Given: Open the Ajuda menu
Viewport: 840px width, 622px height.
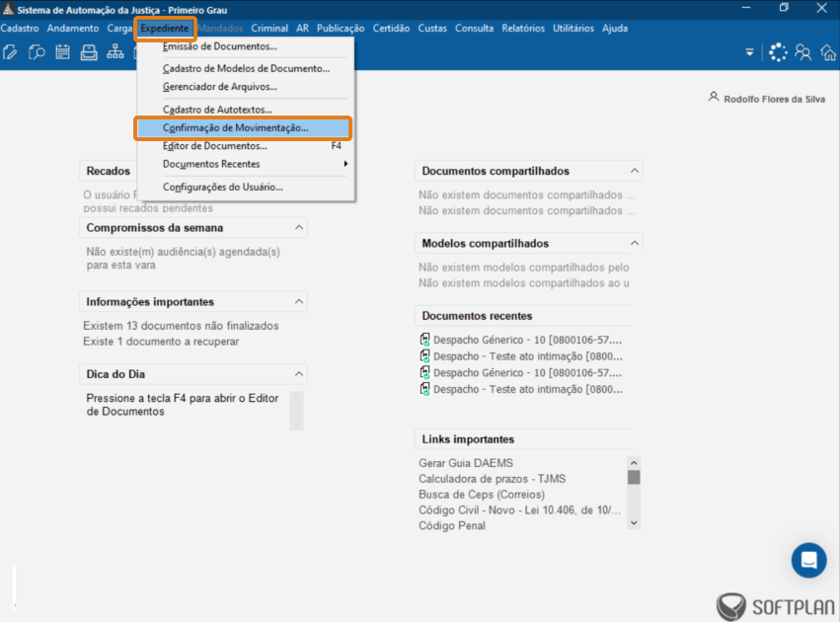Looking at the screenshot, I should [x=615, y=29].
